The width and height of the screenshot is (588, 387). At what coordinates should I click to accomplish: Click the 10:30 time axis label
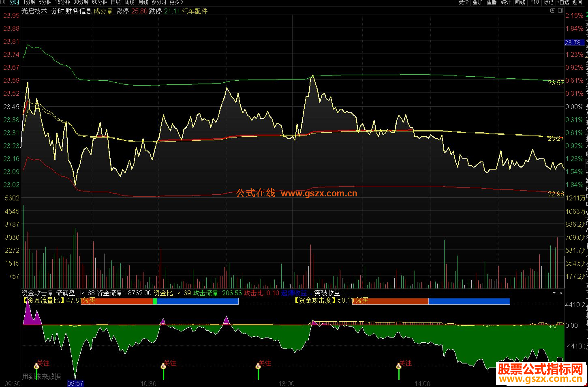(148, 383)
